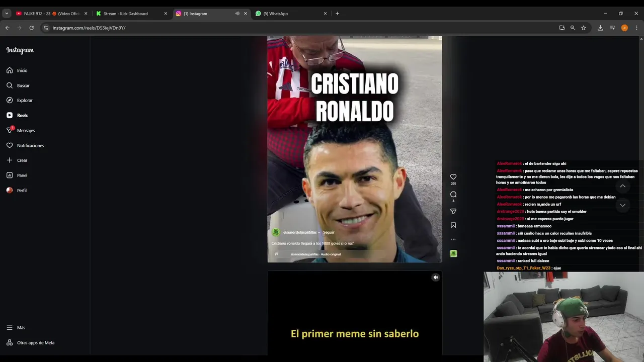Click the streamer webcam overlay
Image resolution: width=644 pixels, height=362 pixels.
[563, 317]
